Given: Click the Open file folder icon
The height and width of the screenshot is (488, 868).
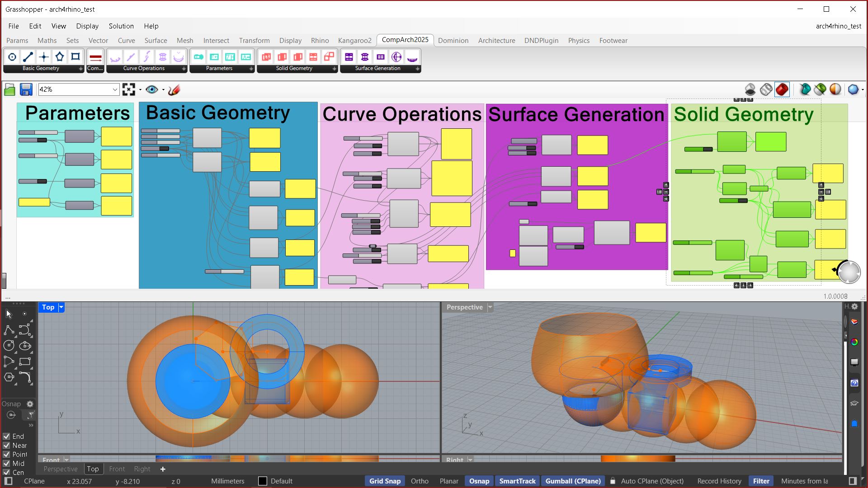Looking at the screenshot, I should click(9, 89).
